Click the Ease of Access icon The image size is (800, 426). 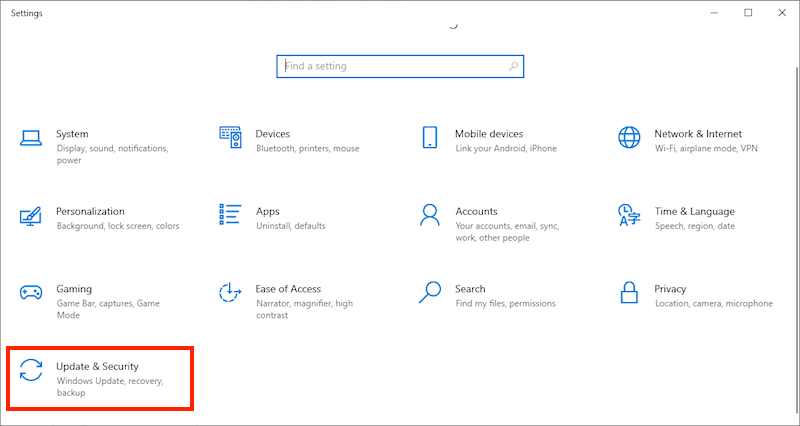tap(230, 292)
